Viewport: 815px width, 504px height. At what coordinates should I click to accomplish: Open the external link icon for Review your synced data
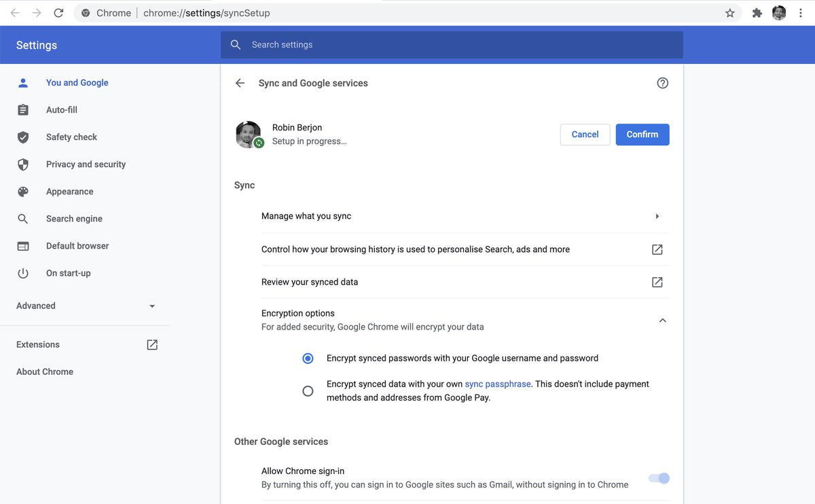657,282
